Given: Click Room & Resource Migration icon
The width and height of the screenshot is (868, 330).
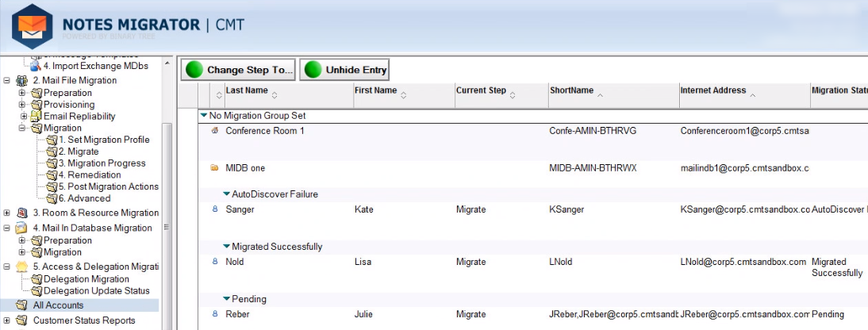Looking at the screenshot, I should tap(21, 213).
